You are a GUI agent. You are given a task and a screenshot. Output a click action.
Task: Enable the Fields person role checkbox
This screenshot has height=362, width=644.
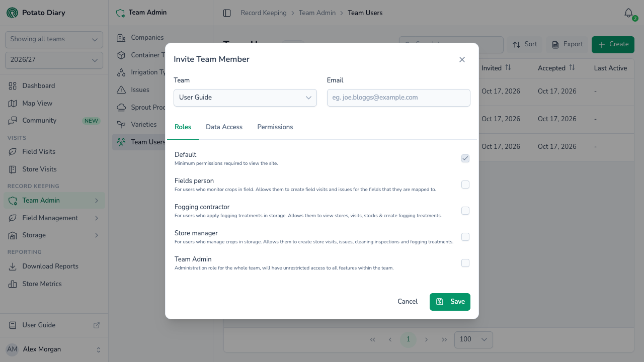(x=465, y=185)
